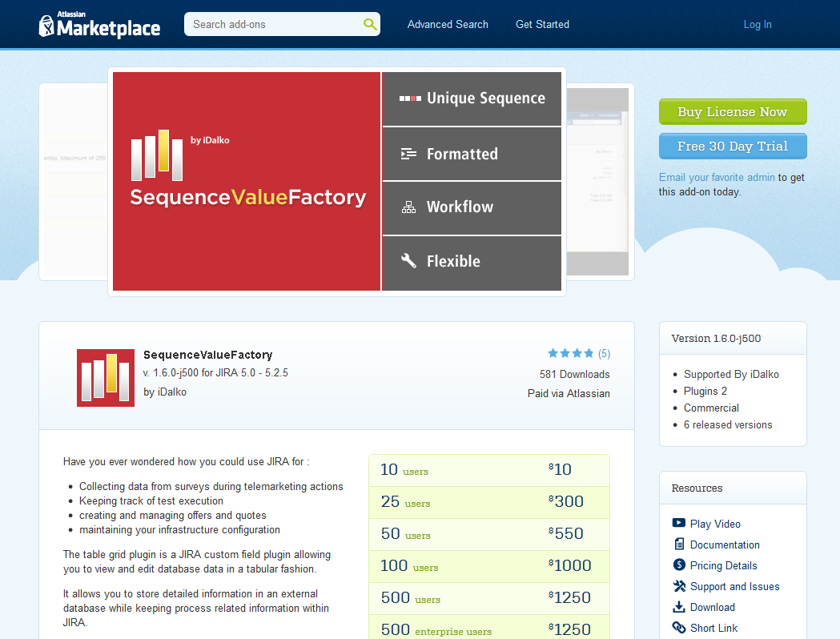Open the Flexible feature tab
840x639 pixels.
tap(472, 262)
